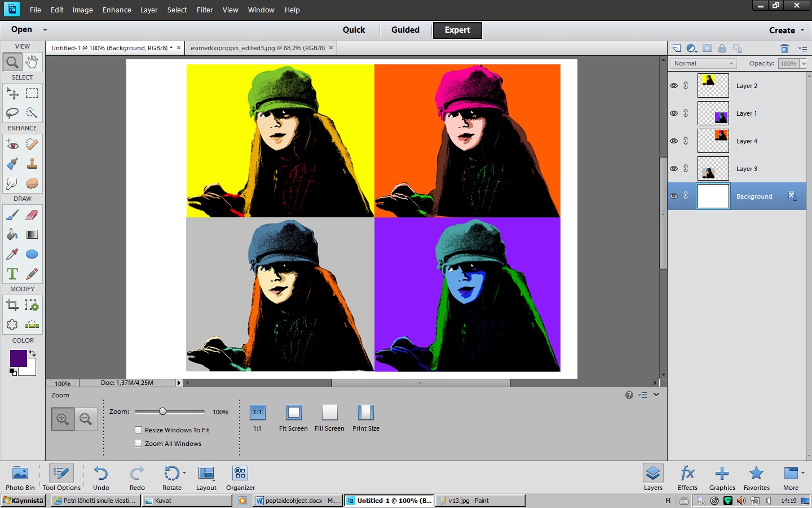Delete layer using trash icon
Screen dimensions: 812x508
[784, 49]
